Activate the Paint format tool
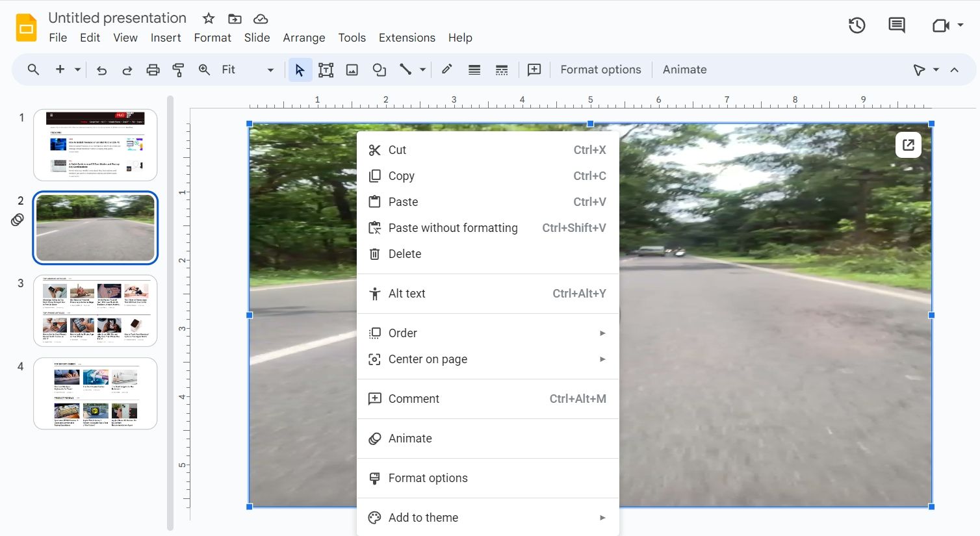The image size is (980, 536). [x=178, y=69]
